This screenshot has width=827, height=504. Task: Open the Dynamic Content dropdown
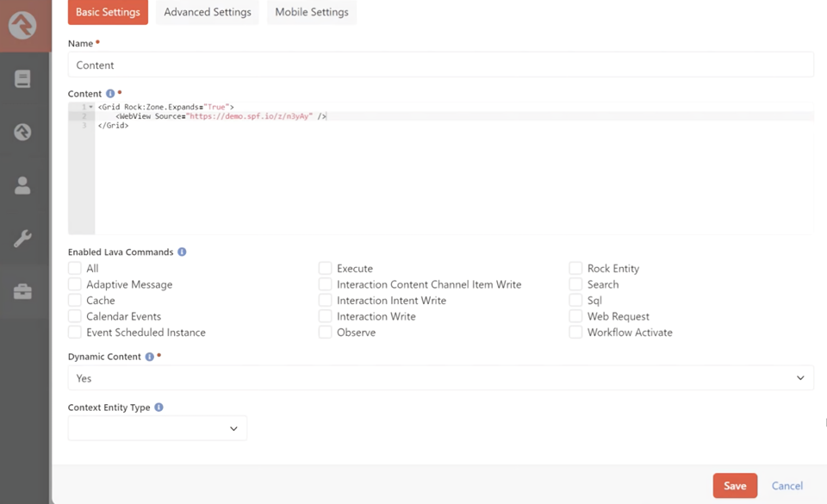coord(441,378)
